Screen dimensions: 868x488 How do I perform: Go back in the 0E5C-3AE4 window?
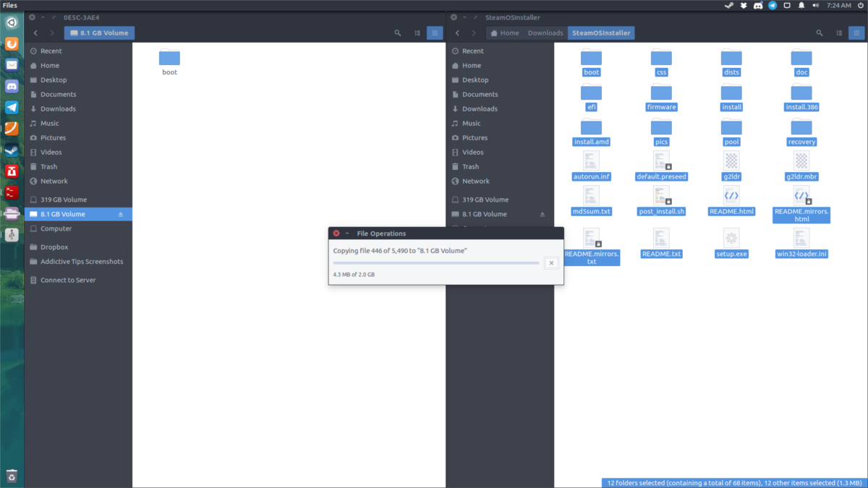tap(35, 33)
